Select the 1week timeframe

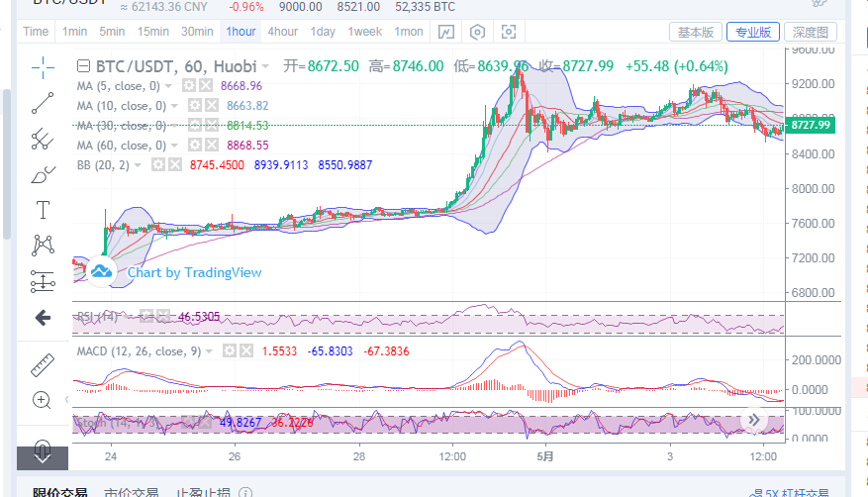coord(365,32)
